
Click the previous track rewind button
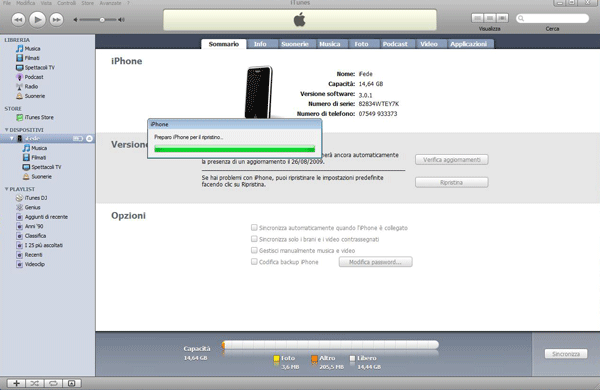[x=18, y=20]
